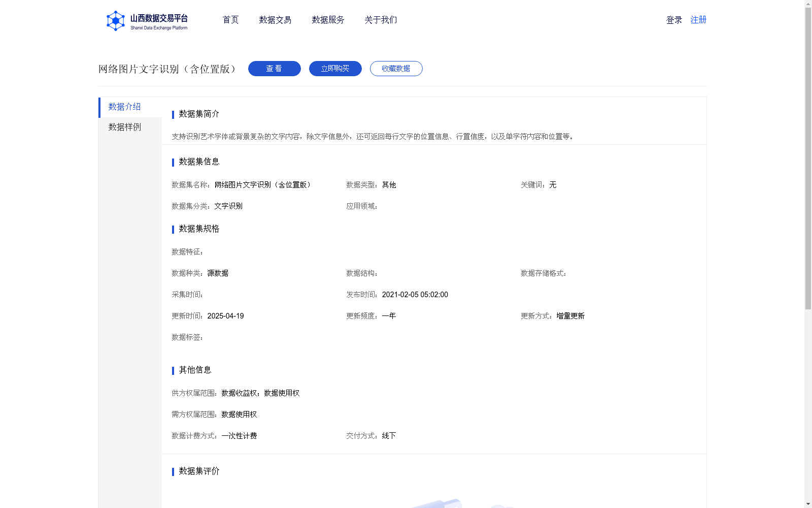
Task: Click the page vertical scrollbar thumb
Action: [x=808, y=157]
